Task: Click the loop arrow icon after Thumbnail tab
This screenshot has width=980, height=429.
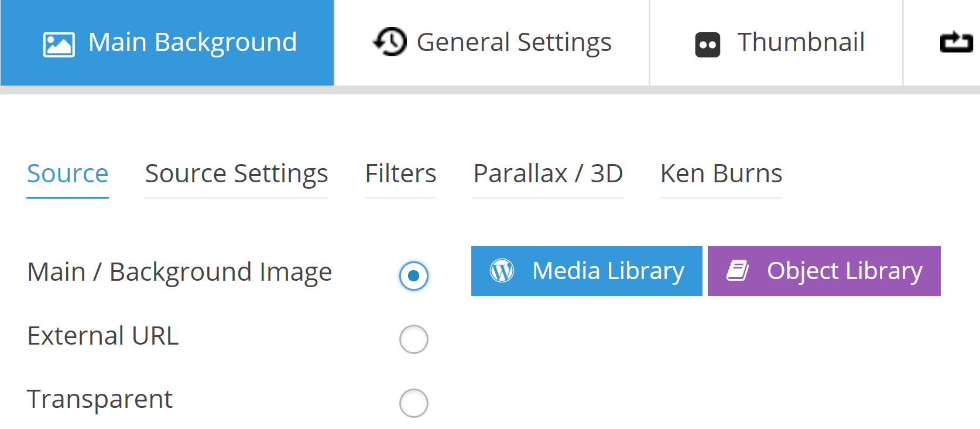Action: coord(956,42)
